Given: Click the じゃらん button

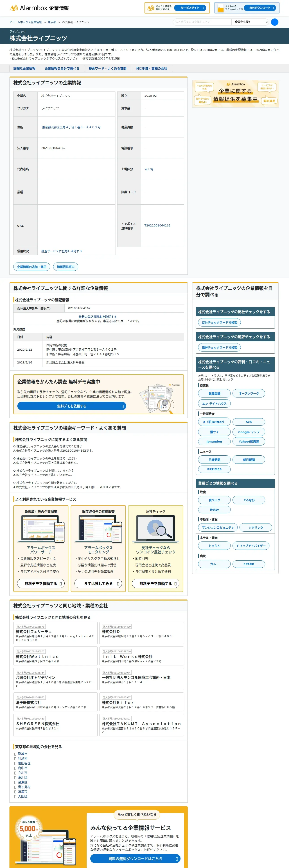Looking at the screenshot, I should tap(214, 546).
